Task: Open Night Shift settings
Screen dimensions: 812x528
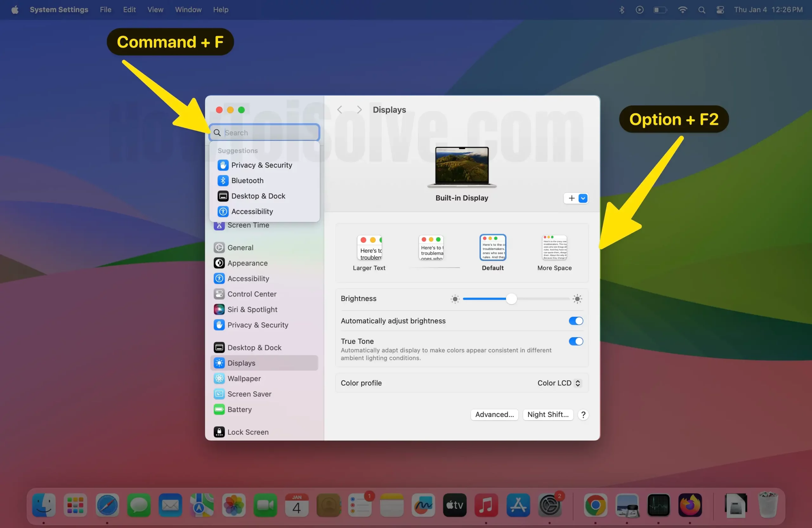Action: 548,414
